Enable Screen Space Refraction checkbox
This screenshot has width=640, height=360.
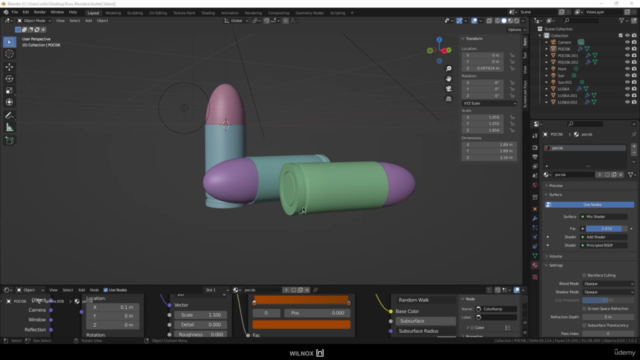(584, 309)
